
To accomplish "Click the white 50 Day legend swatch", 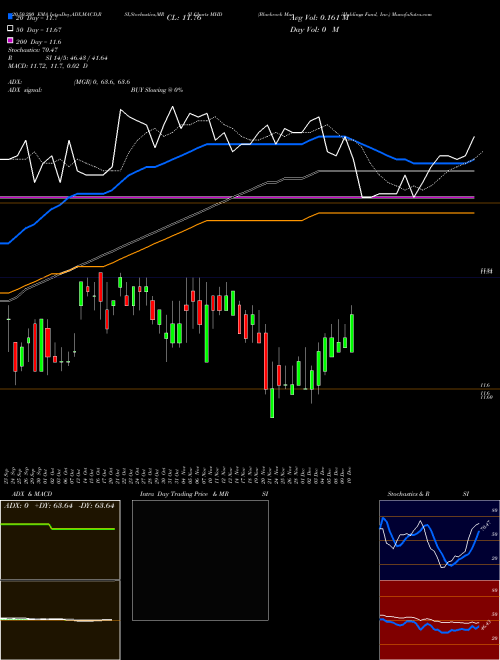I will coord(11,29).
